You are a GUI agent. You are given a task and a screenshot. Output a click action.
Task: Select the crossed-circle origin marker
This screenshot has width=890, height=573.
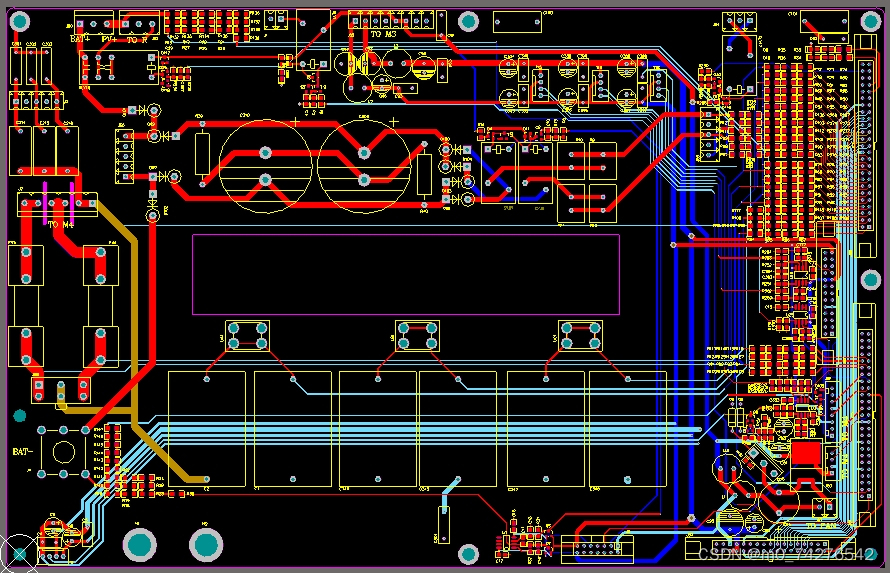coord(19,553)
